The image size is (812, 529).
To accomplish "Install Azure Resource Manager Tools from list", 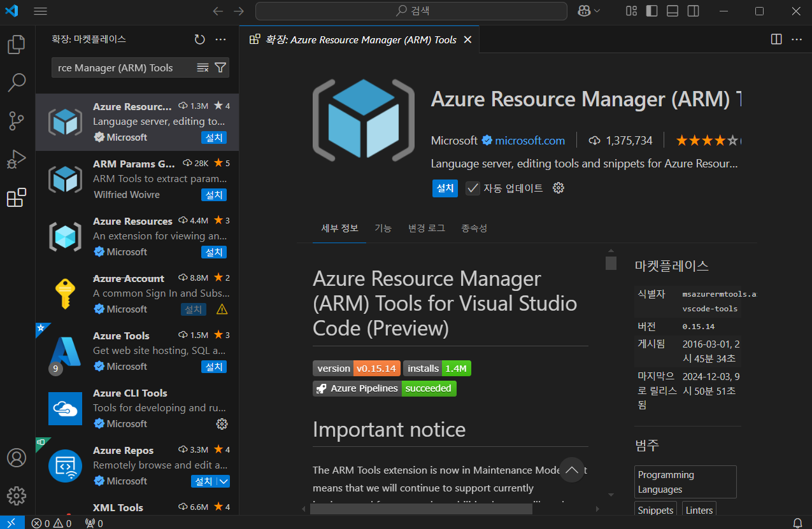I will [214, 138].
